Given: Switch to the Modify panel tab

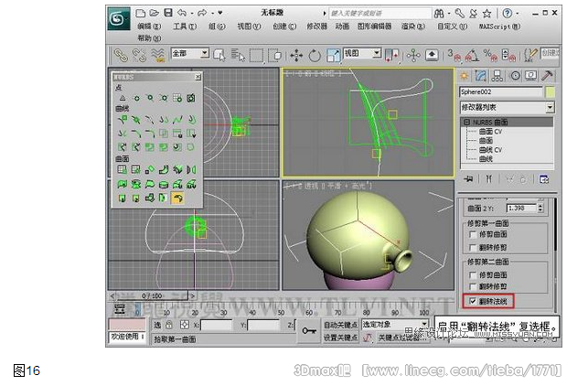Looking at the screenshot, I should click(480, 76).
